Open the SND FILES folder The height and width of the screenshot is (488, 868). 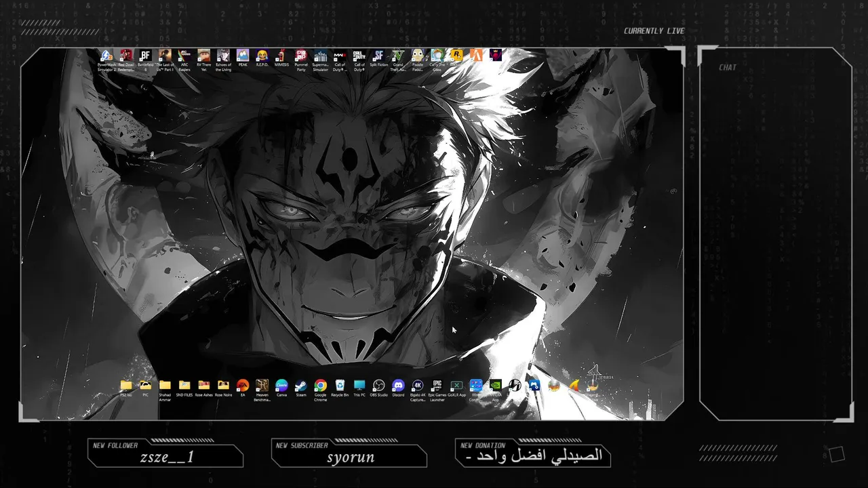tap(184, 388)
